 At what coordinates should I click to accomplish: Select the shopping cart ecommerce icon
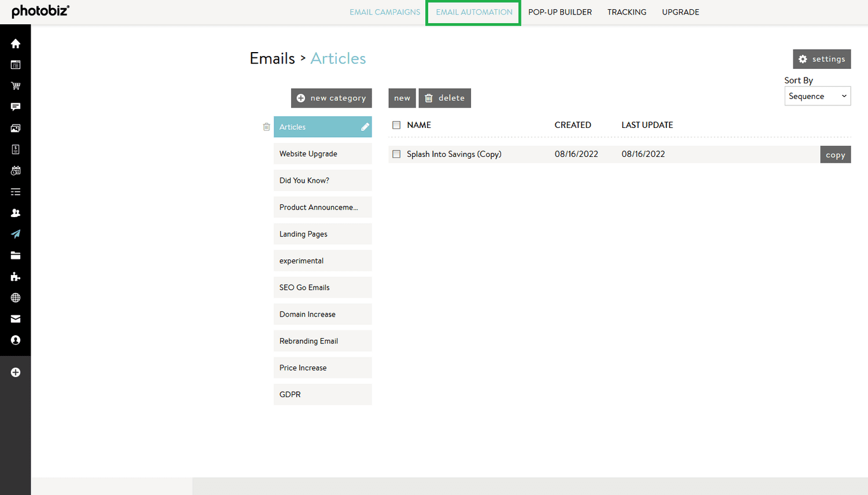(16, 86)
